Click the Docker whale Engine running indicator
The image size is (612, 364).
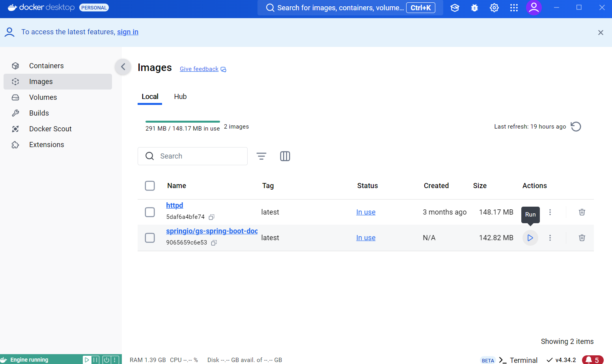point(24,360)
